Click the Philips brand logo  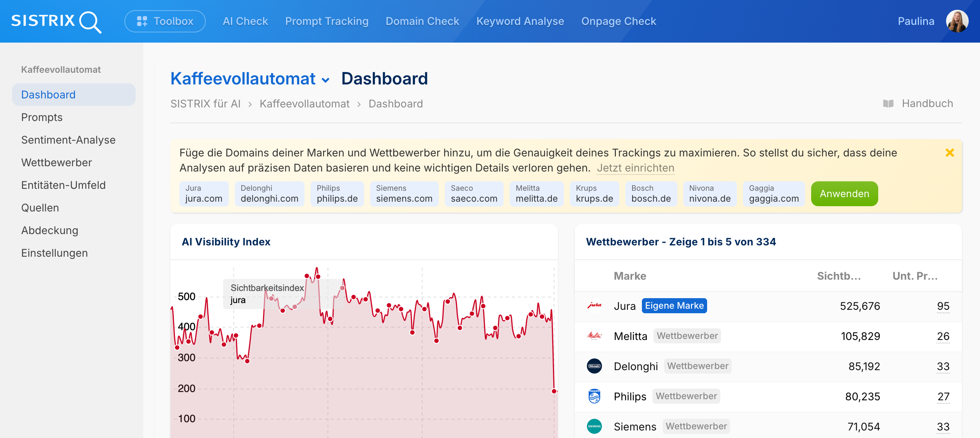coord(595,397)
